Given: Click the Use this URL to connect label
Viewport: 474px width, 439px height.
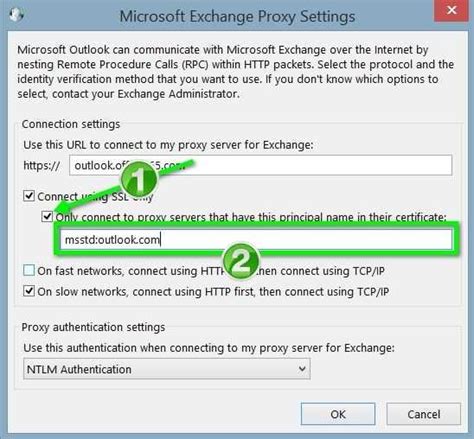Looking at the screenshot, I should point(168,145).
